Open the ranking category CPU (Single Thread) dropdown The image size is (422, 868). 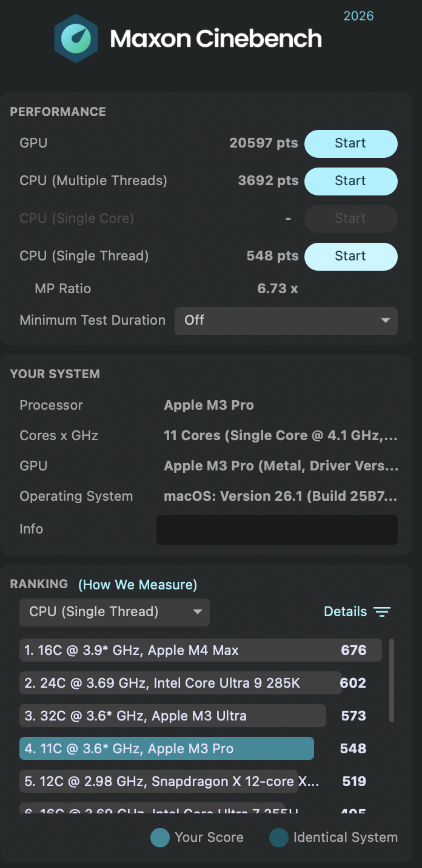[x=115, y=612]
